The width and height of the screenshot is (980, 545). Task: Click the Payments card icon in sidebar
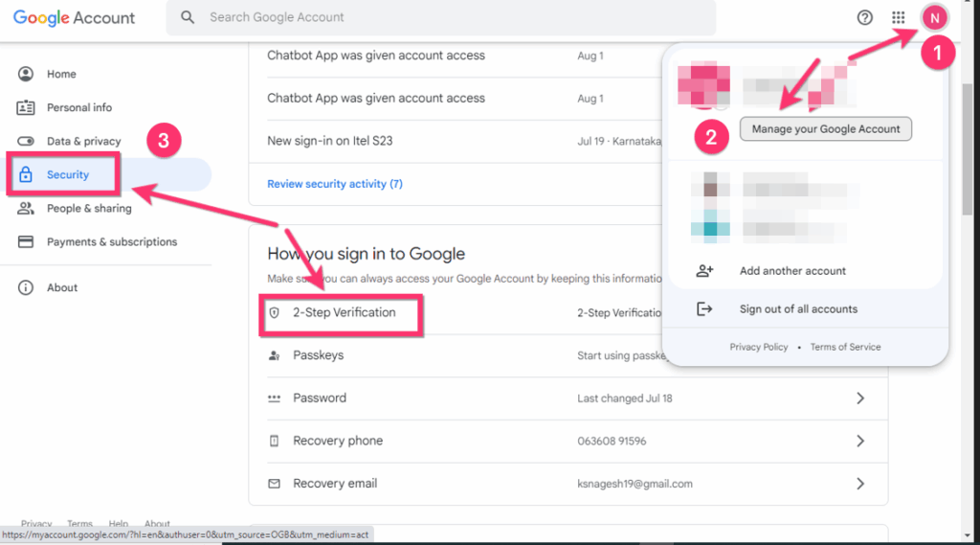point(26,242)
